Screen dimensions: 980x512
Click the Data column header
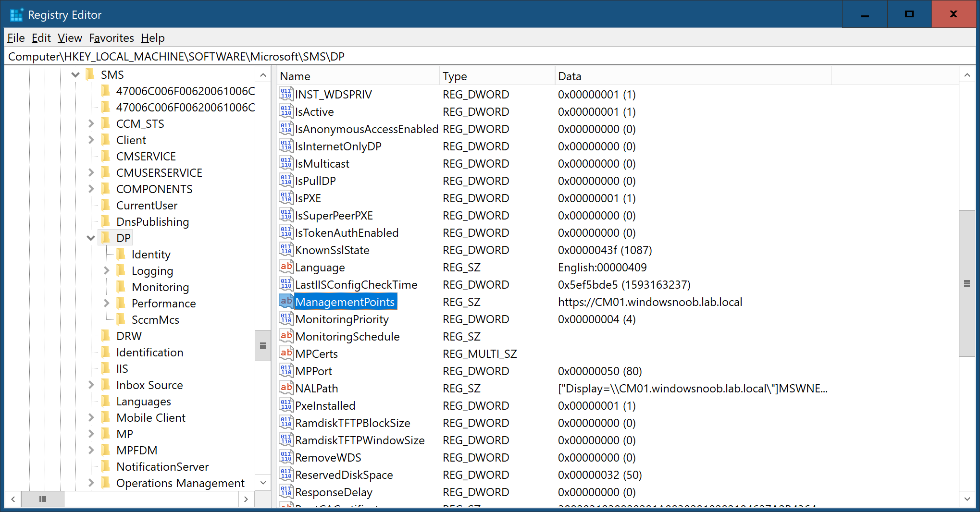coord(693,76)
